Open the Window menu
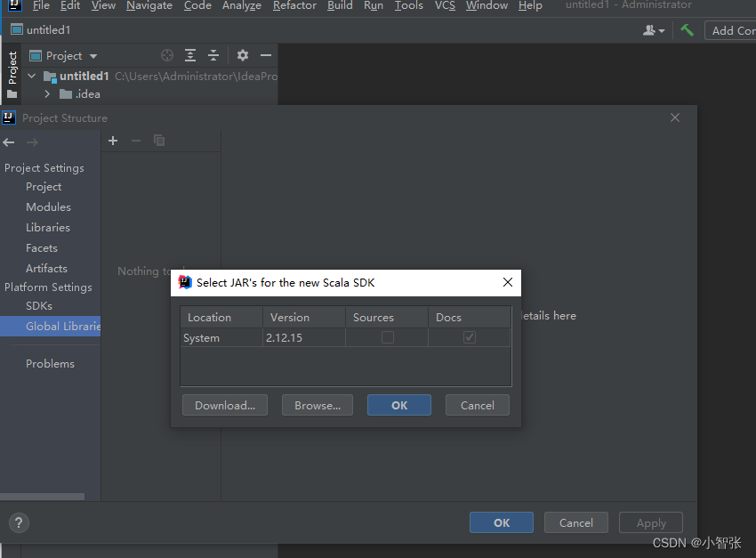This screenshot has height=558, width=756. coord(487,6)
